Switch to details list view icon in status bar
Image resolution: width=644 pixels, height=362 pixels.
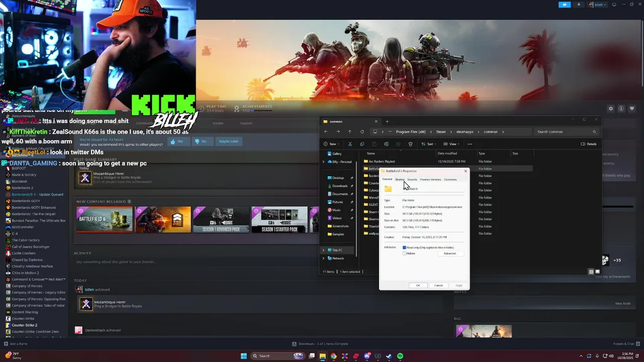[x=591, y=271]
